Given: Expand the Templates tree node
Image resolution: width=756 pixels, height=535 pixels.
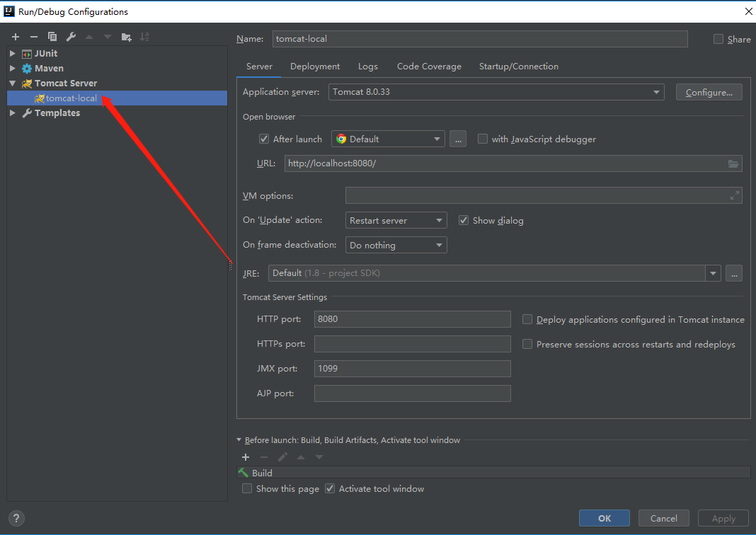Looking at the screenshot, I should pos(13,113).
